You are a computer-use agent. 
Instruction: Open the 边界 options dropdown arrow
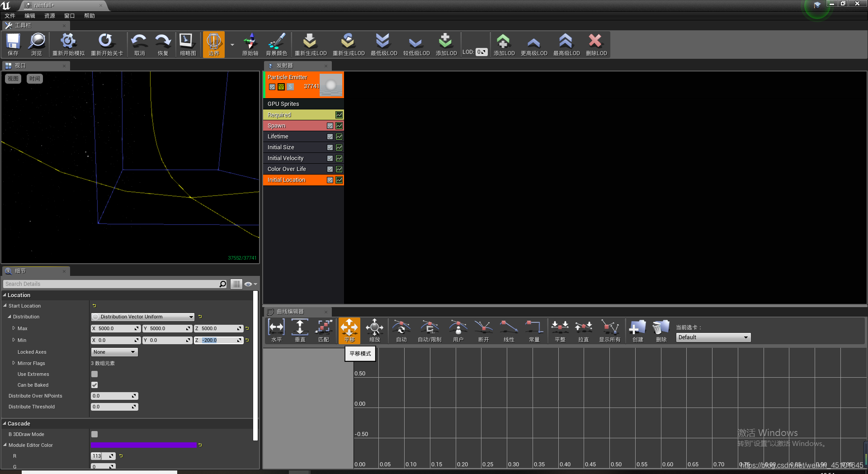coord(232,45)
